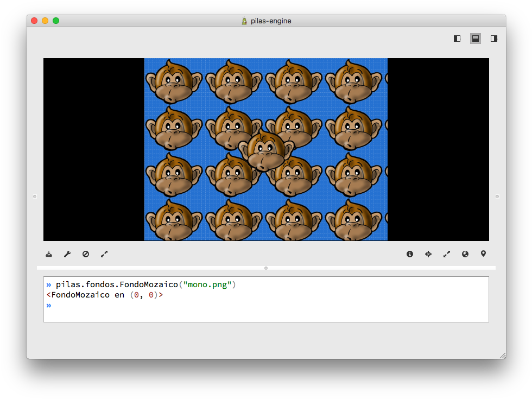Click the left splitter handle dot
The height and width of the screenshot is (399, 532).
click(35, 197)
